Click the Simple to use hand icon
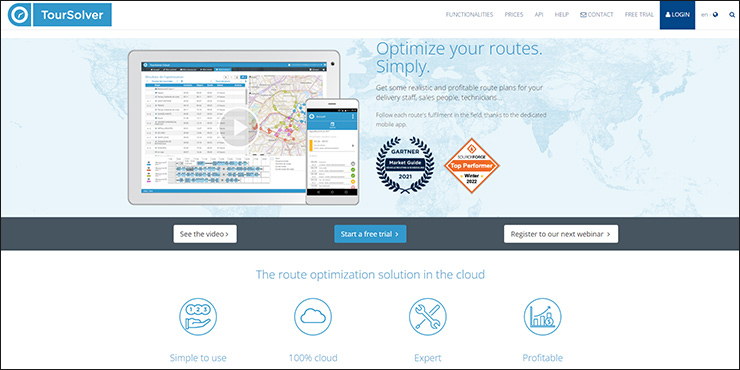 (x=198, y=317)
